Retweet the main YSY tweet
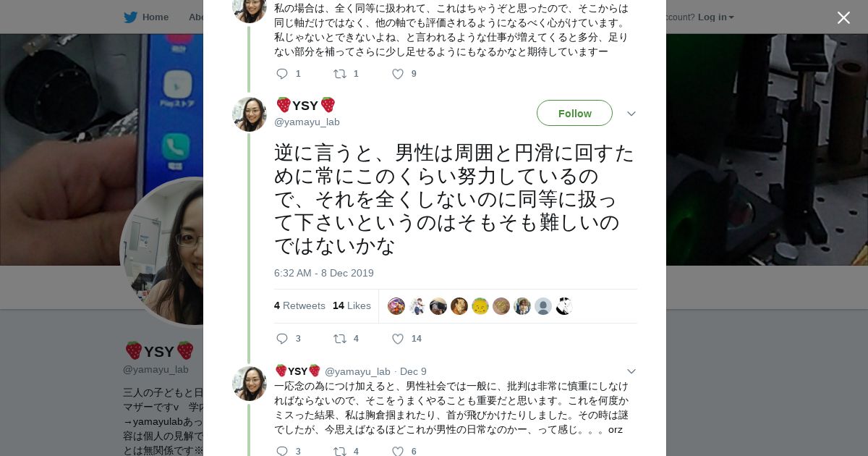The image size is (868, 456). click(x=340, y=339)
